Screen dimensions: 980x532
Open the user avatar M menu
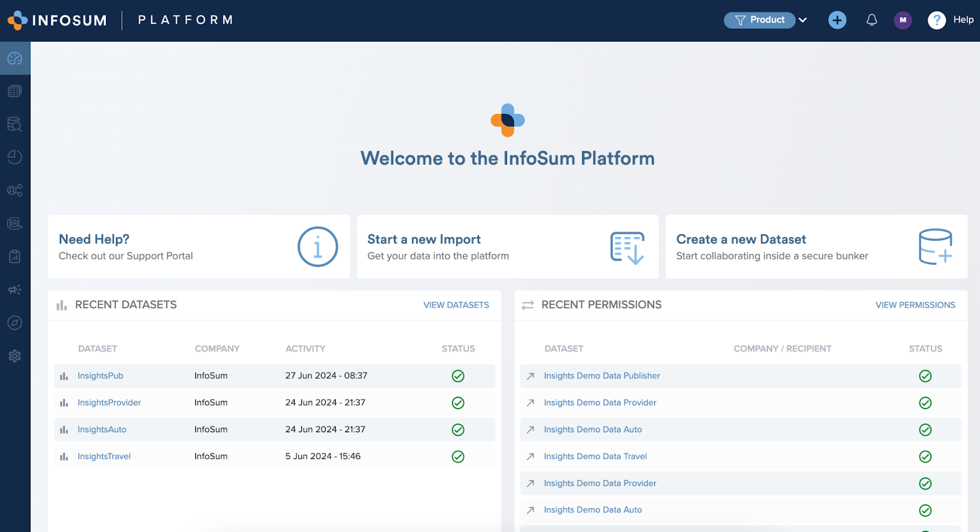pos(903,20)
